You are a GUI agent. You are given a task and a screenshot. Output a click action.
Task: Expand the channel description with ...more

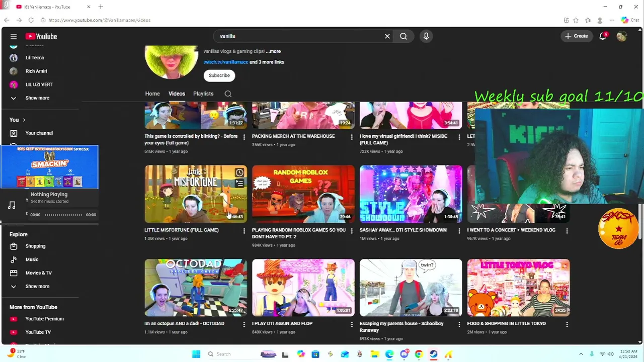(x=273, y=51)
